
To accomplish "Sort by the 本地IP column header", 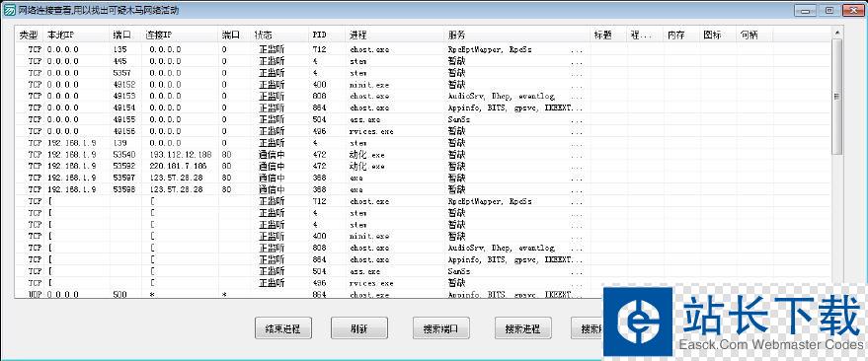I will pyautogui.click(x=76, y=35).
